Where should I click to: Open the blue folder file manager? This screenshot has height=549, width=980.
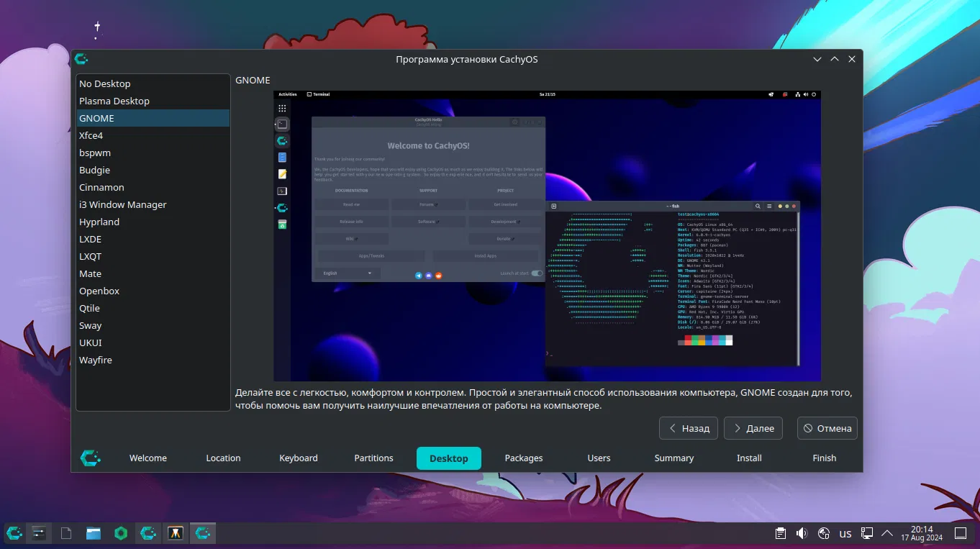[x=94, y=533]
